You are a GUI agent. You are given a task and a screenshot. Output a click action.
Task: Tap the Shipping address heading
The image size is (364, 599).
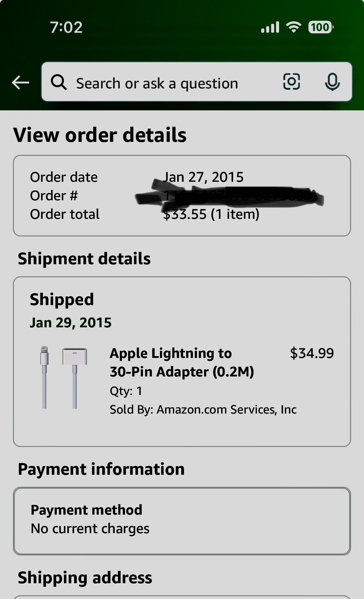click(85, 577)
